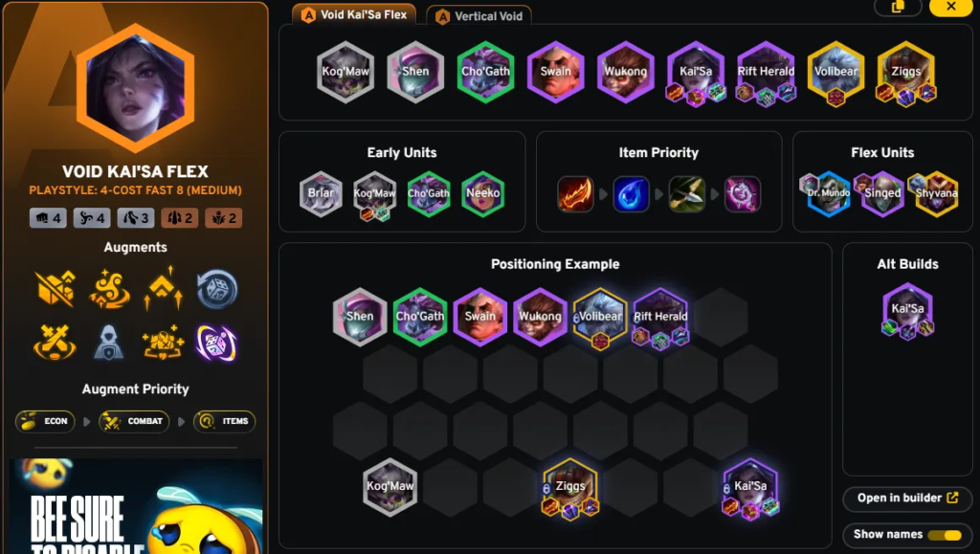Click the copy comp icon button
The image size is (980, 554).
point(898,7)
